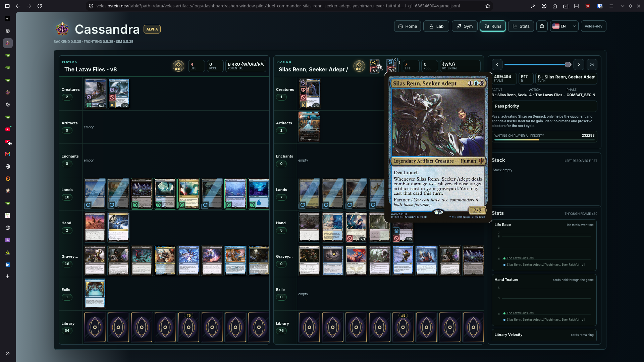Screen dimensions: 644x362
Task: Open the Stats page
Action: tap(521, 26)
